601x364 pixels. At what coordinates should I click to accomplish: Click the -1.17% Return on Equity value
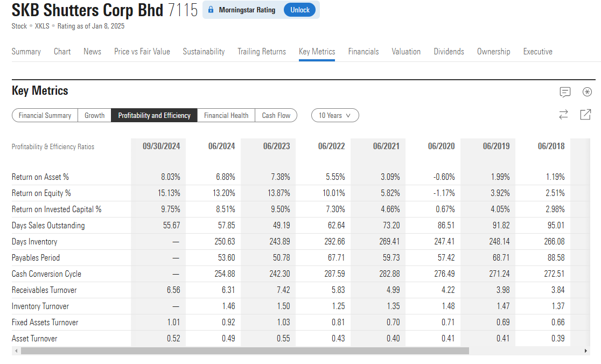(x=444, y=193)
